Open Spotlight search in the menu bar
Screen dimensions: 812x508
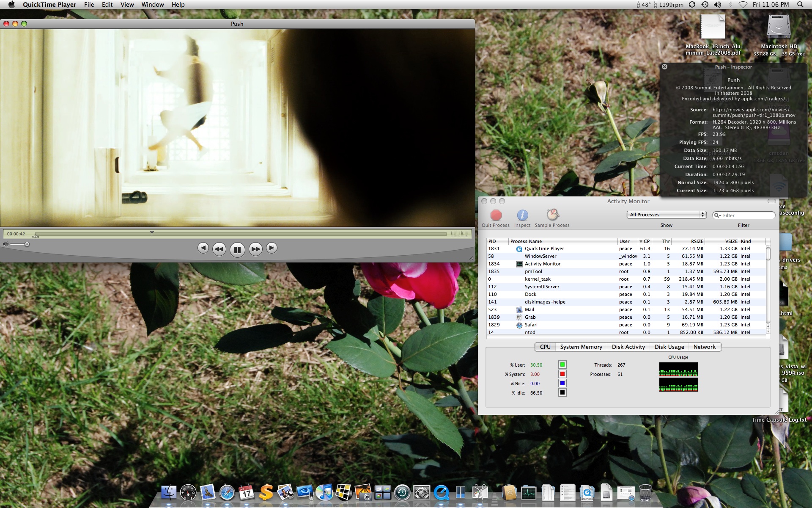(800, 5)
